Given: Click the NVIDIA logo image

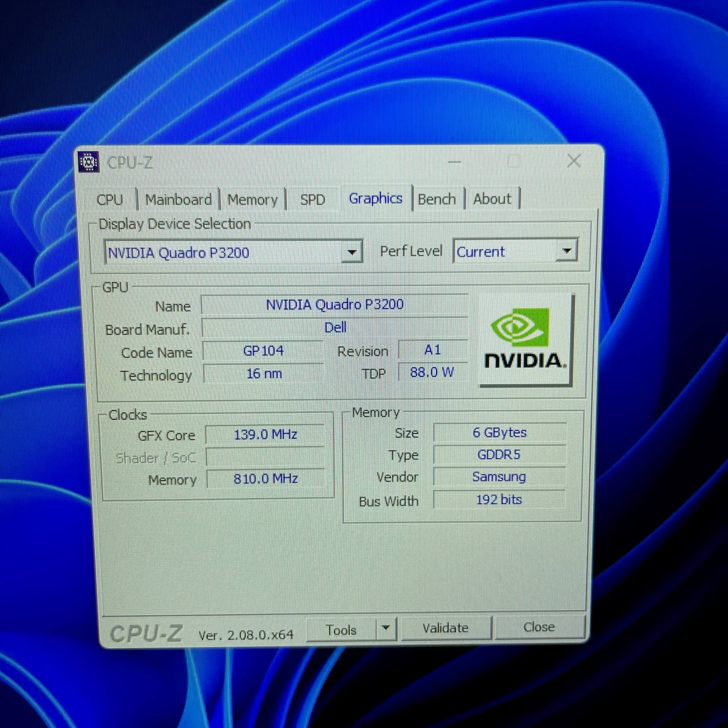Looking at the screenshot, I should 525,341.
